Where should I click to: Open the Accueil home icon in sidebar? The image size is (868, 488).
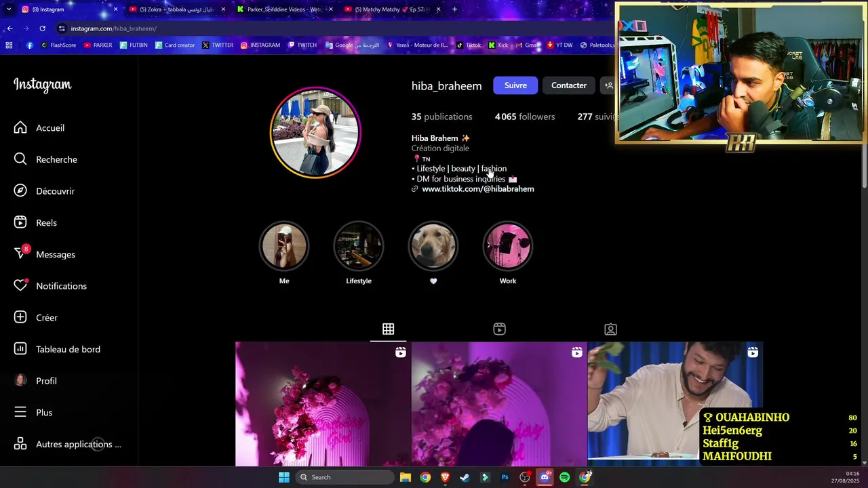tap(20, 127)
